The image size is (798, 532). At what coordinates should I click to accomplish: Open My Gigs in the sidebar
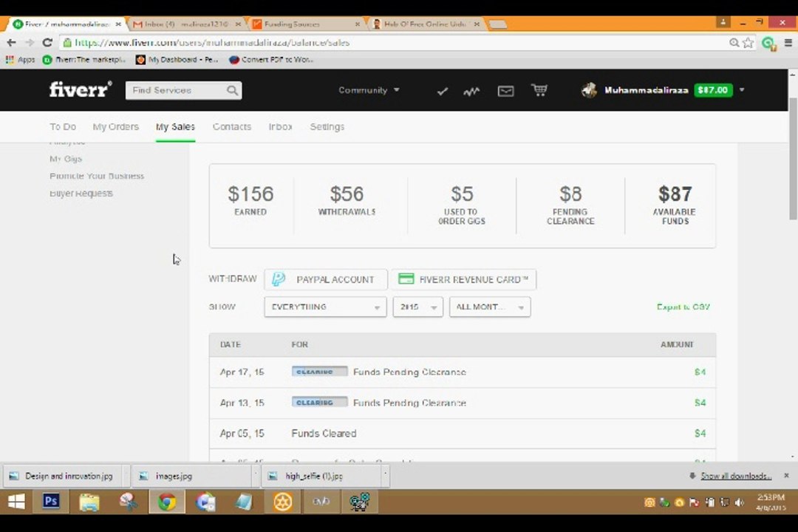coord(66,159)
